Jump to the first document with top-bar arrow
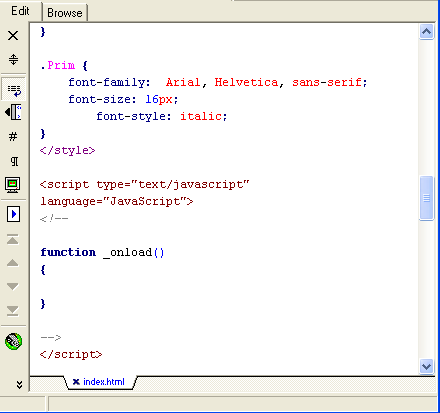Screen dimensions: 440x413 (13, 240)
